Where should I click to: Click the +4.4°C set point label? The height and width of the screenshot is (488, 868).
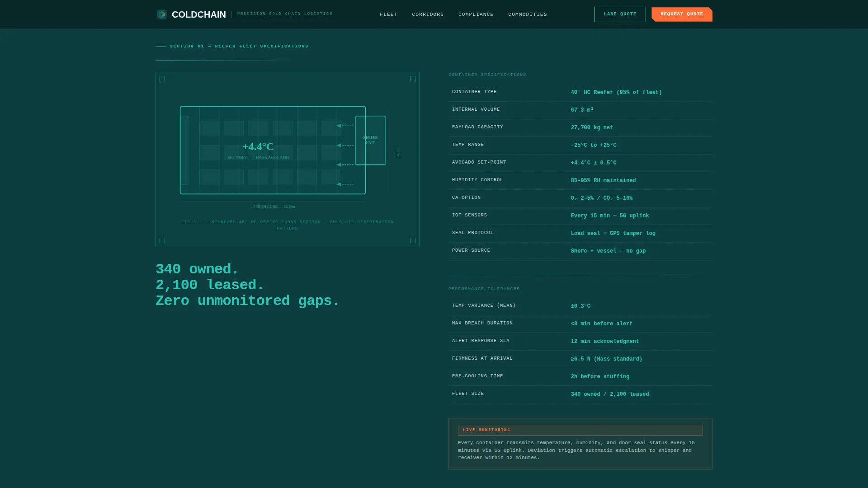pos(258,147)
